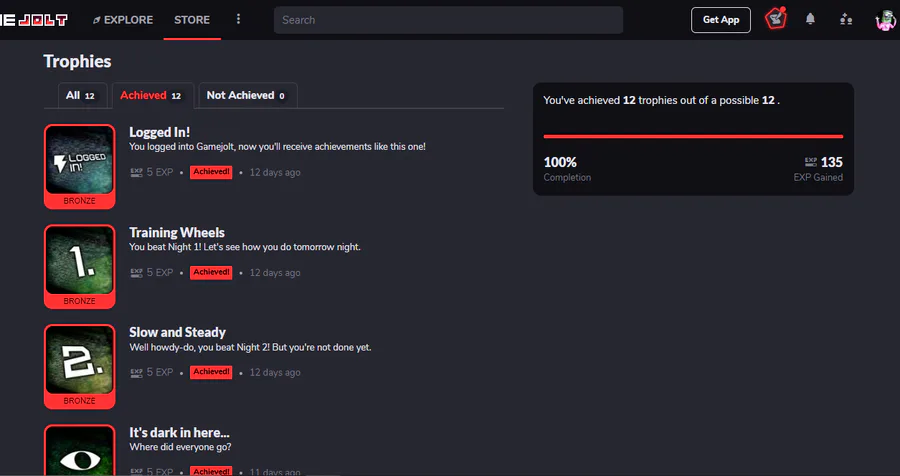Click '12 days ago' on Training Wheels row
This screenshot has width=900, height=476.
pyautogui.click(x=275, y=273)
